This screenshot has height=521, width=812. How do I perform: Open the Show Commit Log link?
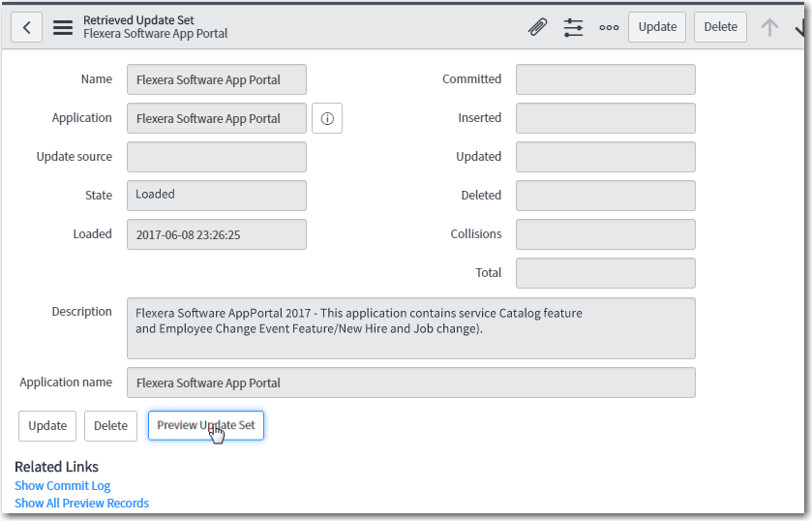coord(63,486)
